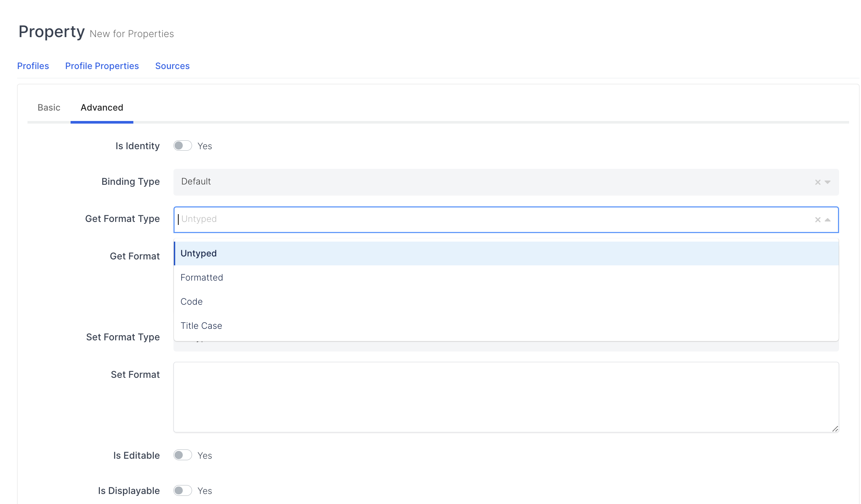Choose Formatted from the list

pyautogui.click(x=202, y=278)
